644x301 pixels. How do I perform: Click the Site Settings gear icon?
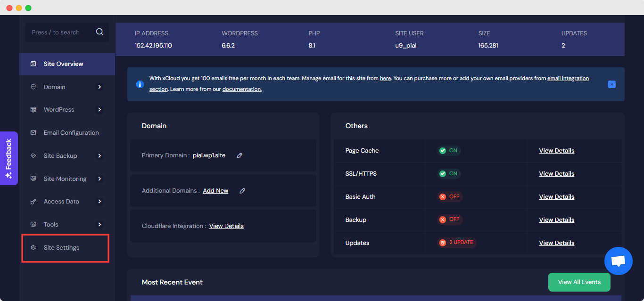pyautogui.click(x=33, y=247)
